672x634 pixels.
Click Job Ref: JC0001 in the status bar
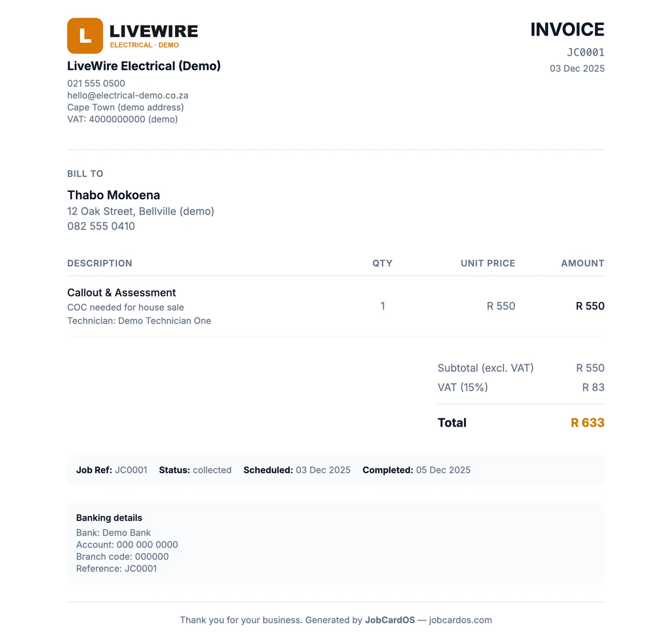[112, 470]
